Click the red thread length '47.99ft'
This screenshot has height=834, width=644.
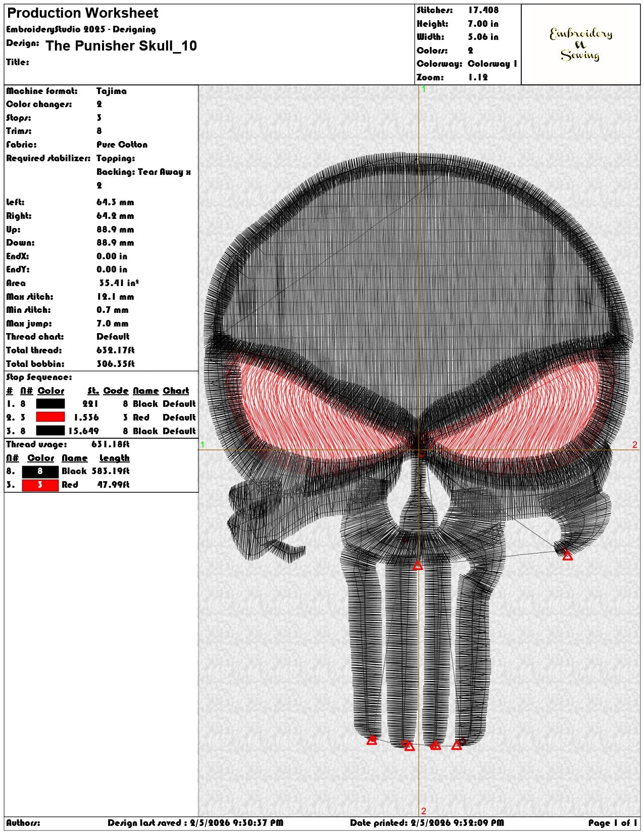point(113,485)
